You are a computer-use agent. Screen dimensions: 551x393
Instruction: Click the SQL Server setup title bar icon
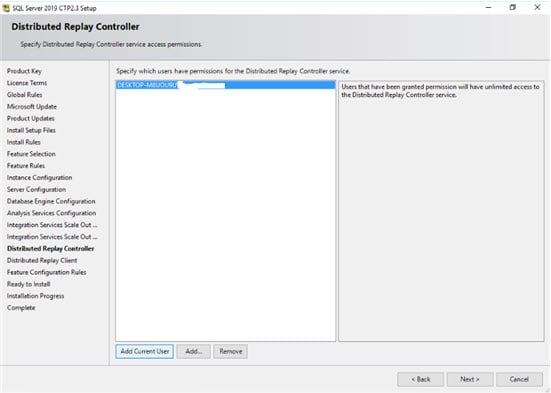pyautogui.click(x=6, y=8)
